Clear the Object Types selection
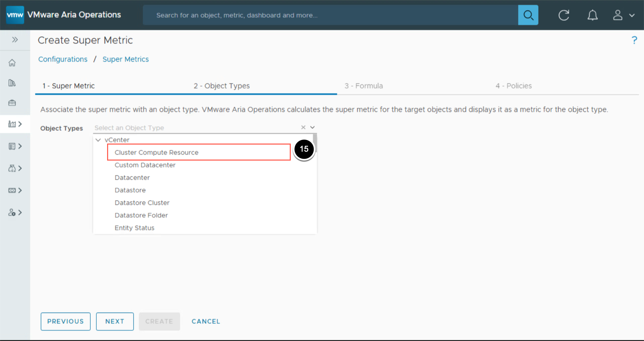This screenshot has width=644, height=341. tap(303, 128)
